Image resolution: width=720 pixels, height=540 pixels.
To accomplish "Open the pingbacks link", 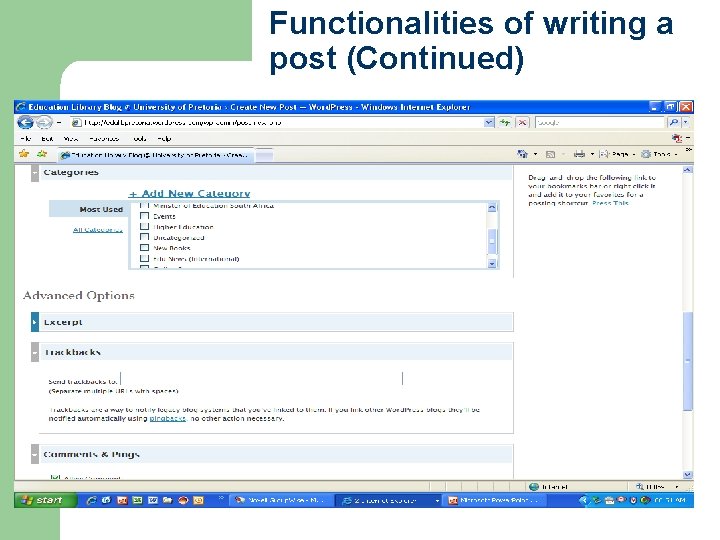I will [x=168, y=418].
